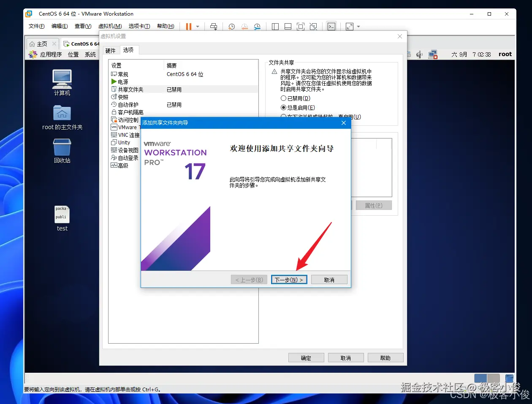
Task: Select the 总是启用(E) radio option
Action: (x=298, y=108)
